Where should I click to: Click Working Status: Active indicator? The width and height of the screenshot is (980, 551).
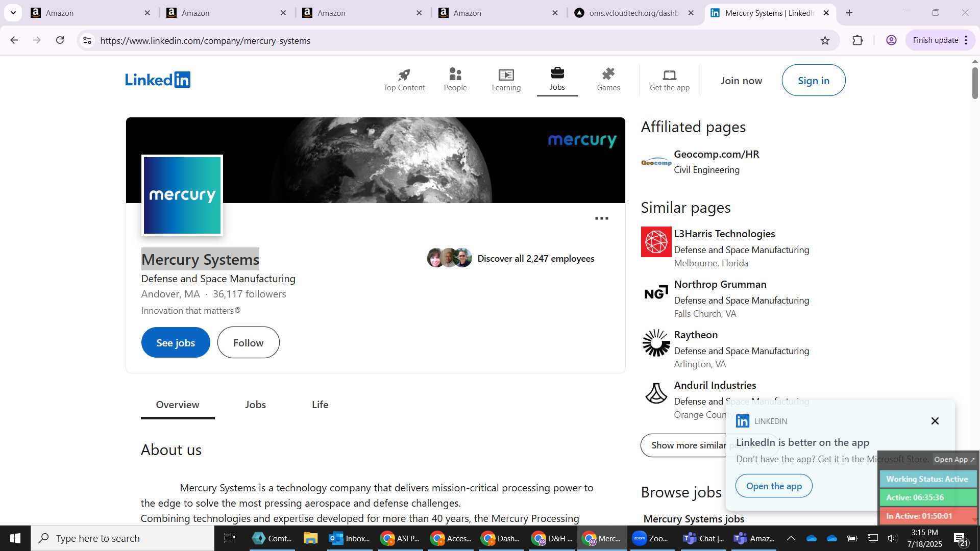(927, 479)
